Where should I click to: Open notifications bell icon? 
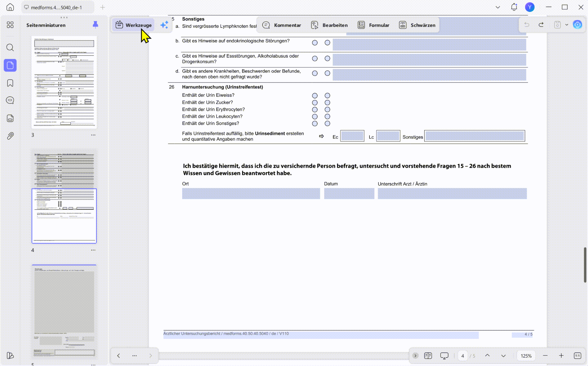(x=514, y=7)
